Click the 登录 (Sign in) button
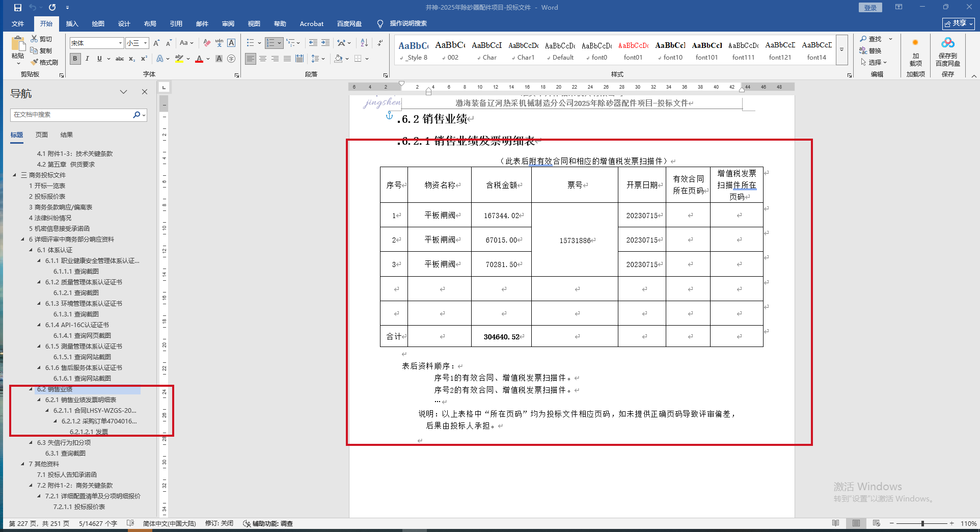The image size is (980, 532). 870,8
